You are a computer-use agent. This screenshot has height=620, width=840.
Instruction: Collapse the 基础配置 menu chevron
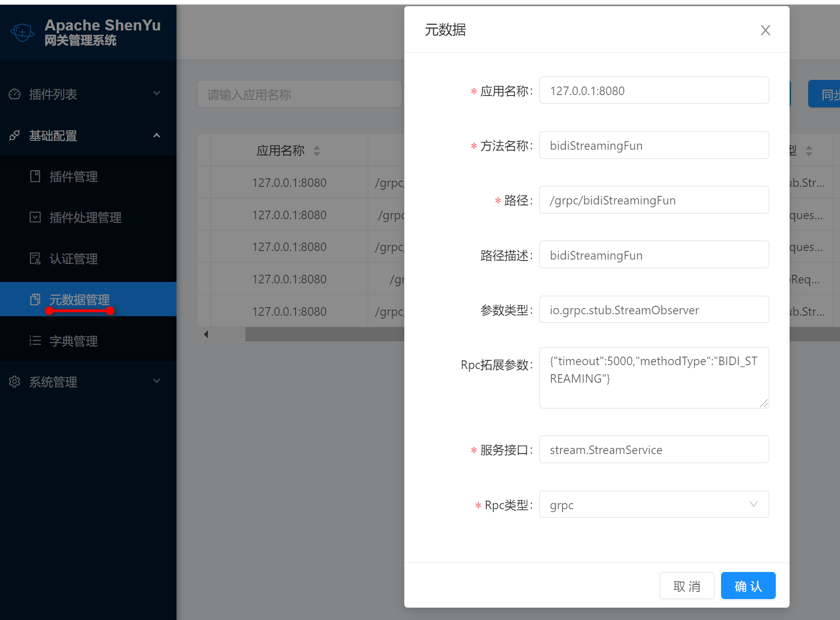point(156,136)
